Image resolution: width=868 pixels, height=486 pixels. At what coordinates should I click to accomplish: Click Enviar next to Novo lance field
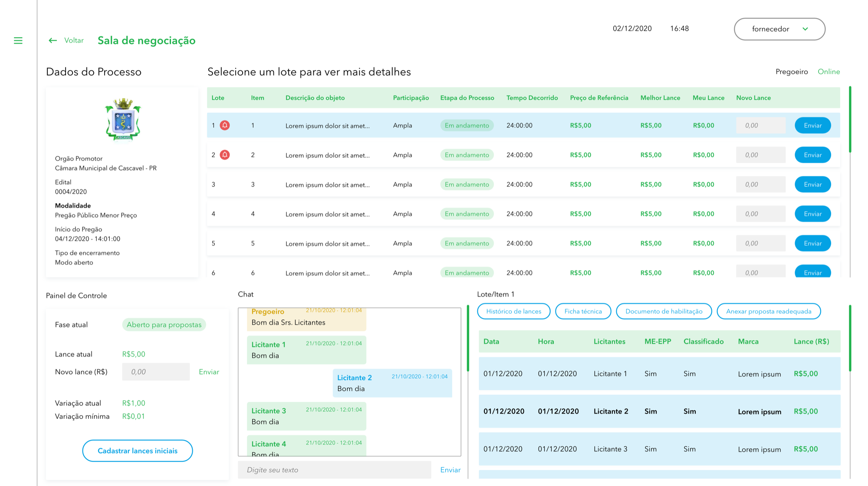tap(209, 372)
